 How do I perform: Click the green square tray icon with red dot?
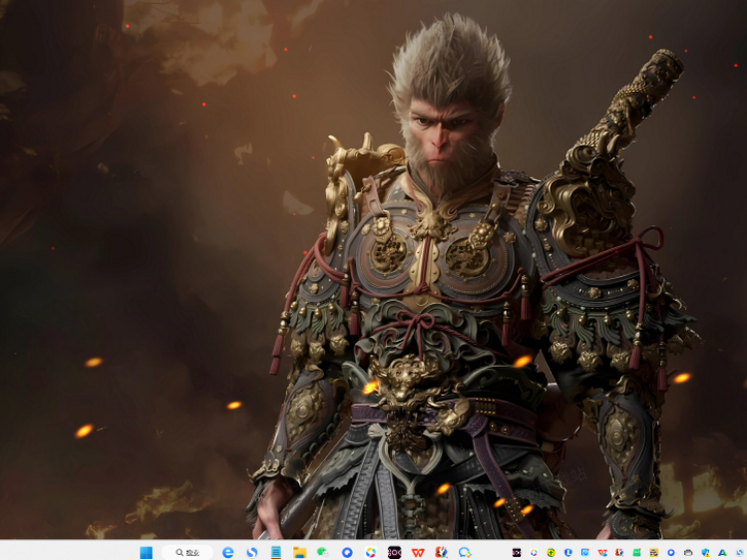637,552
